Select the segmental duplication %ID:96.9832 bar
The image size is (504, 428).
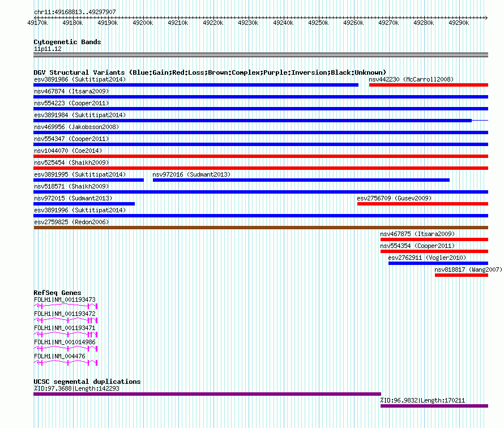(434, 406)
